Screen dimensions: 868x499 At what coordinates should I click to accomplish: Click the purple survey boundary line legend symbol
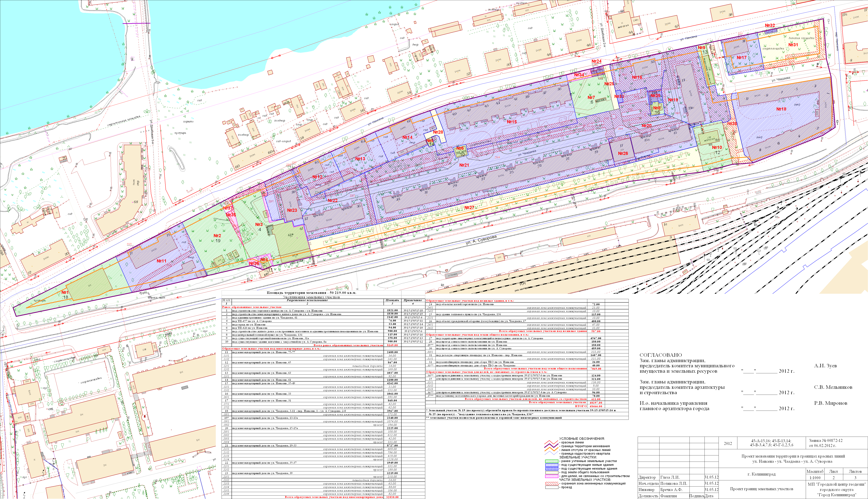coord(551,446)
